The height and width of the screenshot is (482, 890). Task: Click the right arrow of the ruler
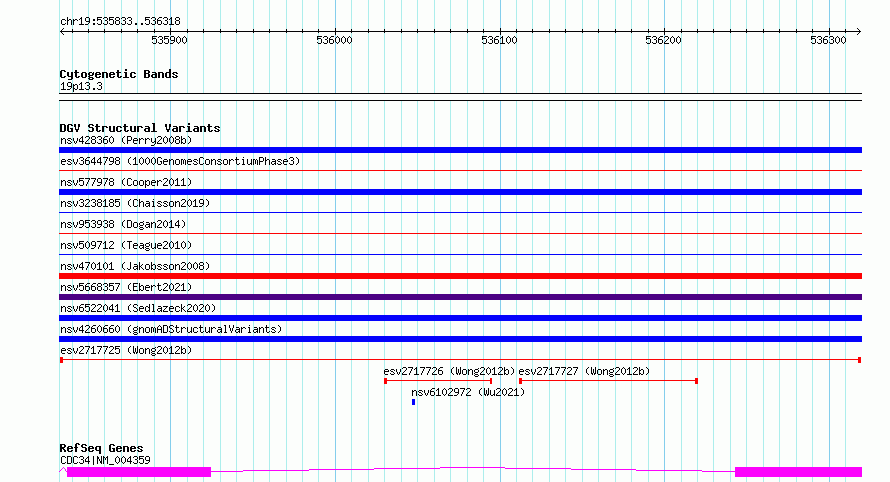(859, 32)
